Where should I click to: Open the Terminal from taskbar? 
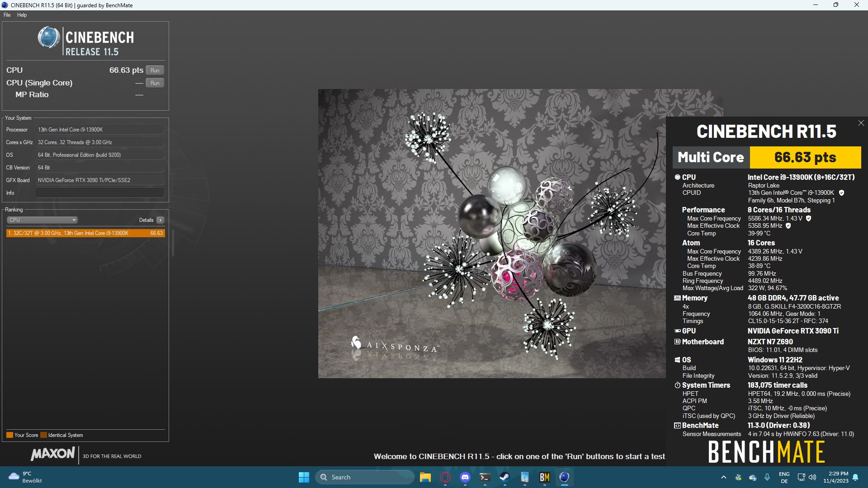coord(485,477)
